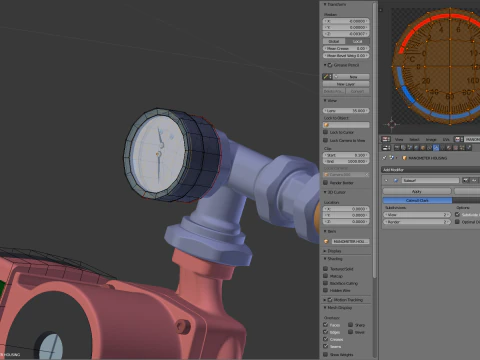Expand the Display panel
The image size is (480, 360).
325,251
